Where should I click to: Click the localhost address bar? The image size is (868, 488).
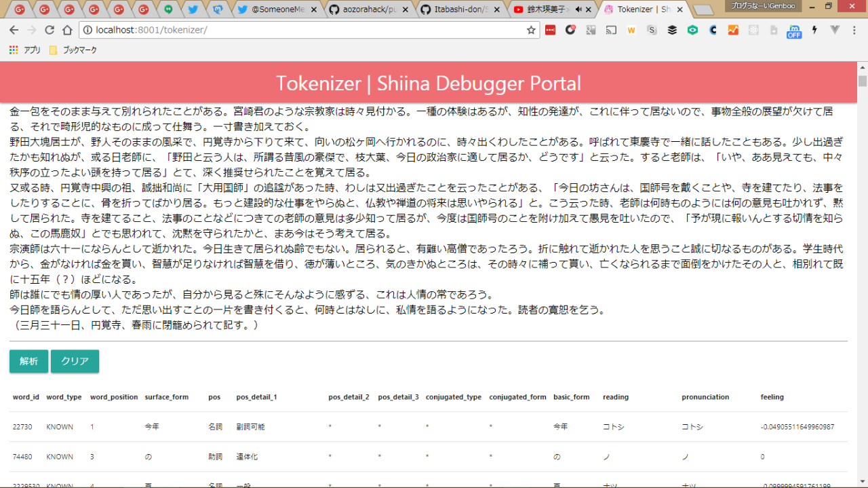[305, 30]
